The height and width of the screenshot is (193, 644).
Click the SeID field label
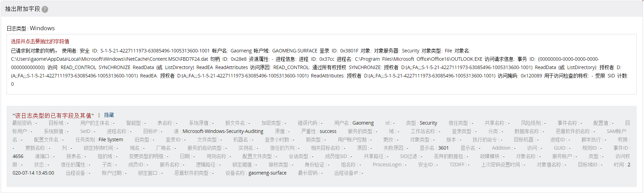pyautogui.click(x=85, y=131)
